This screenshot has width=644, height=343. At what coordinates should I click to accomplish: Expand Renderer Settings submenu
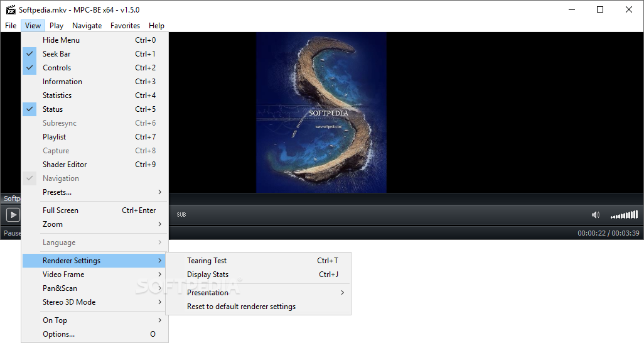95,261
